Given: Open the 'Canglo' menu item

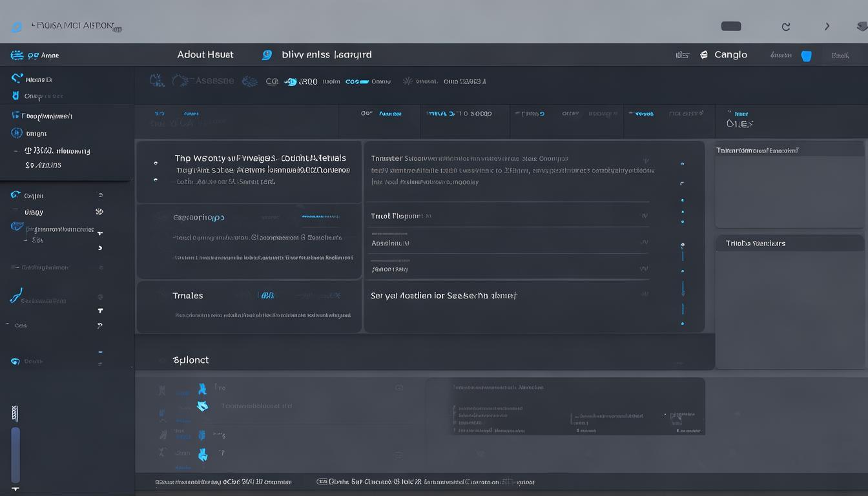Looking at the screenshot, I should coord(730,55).
